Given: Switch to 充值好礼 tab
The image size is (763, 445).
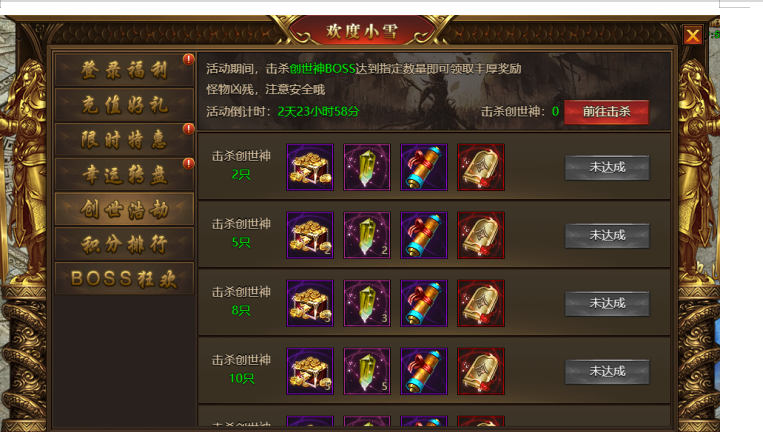Looking at the screenshot, I should 125,105.
